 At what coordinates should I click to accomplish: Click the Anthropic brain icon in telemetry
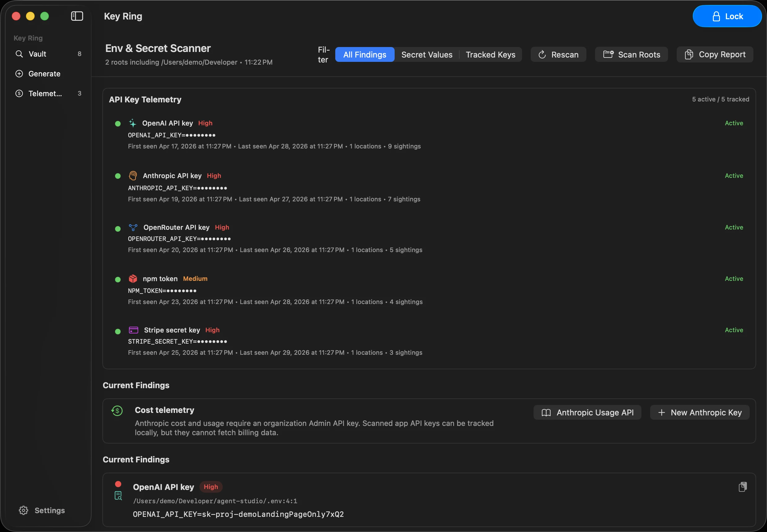pyautogui.click(x=133, y=176)
